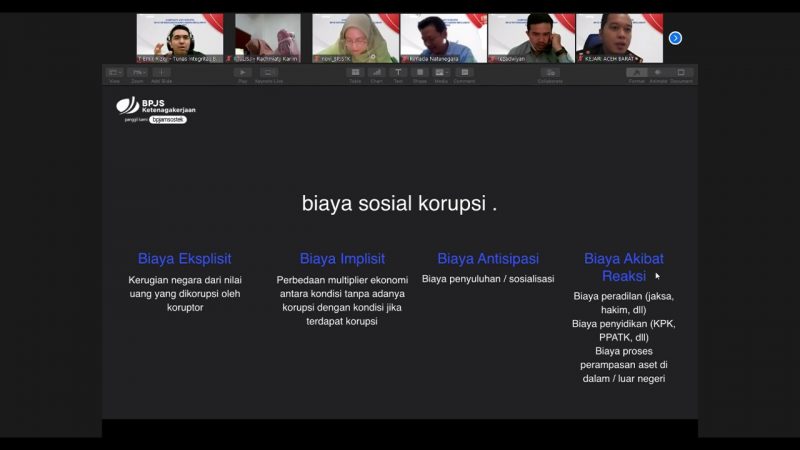The width and height of the screenshot is (800, 450).
Task: Click the Keynote Live toolbar icon
Action: tap(268, 73)
